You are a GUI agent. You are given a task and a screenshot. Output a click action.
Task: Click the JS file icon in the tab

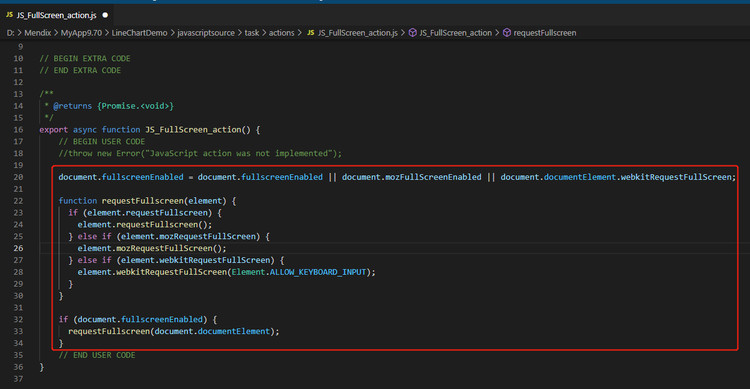[9, 15]
